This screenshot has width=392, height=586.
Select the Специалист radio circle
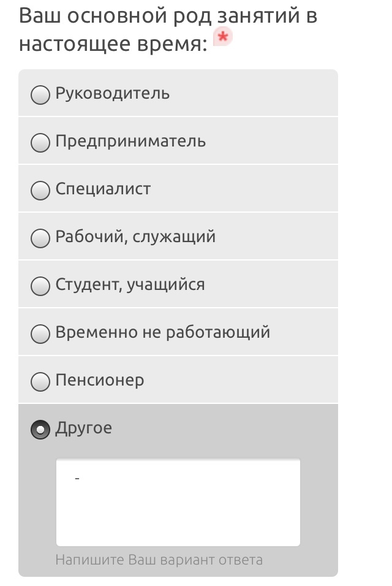coord(40,191)
